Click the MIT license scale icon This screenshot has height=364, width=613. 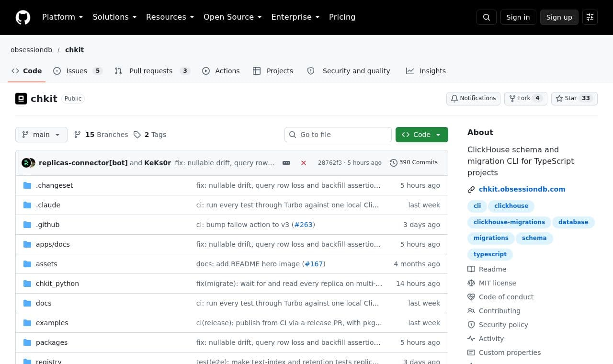click(471, 283)
